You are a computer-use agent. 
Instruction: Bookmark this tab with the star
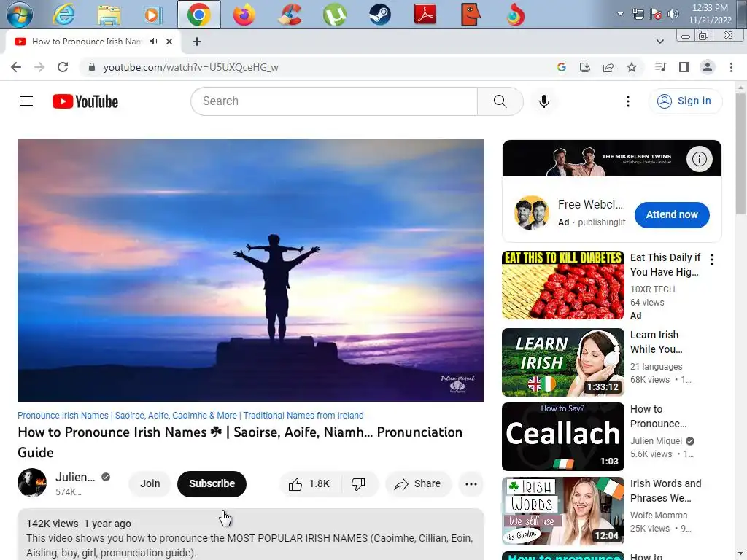pyautogui.click(x=632, y=67)
